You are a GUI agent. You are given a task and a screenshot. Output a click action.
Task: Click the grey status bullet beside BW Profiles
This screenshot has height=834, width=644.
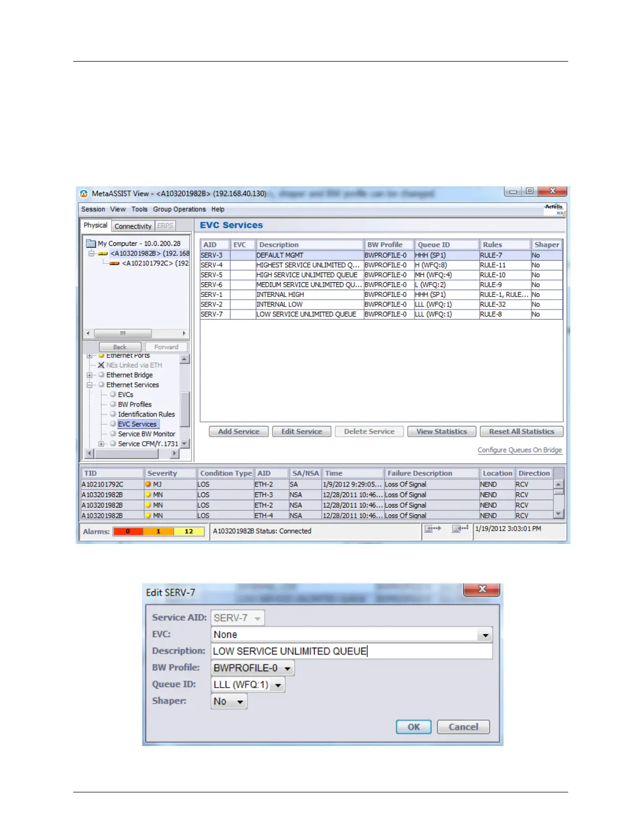tap(113, 404)
